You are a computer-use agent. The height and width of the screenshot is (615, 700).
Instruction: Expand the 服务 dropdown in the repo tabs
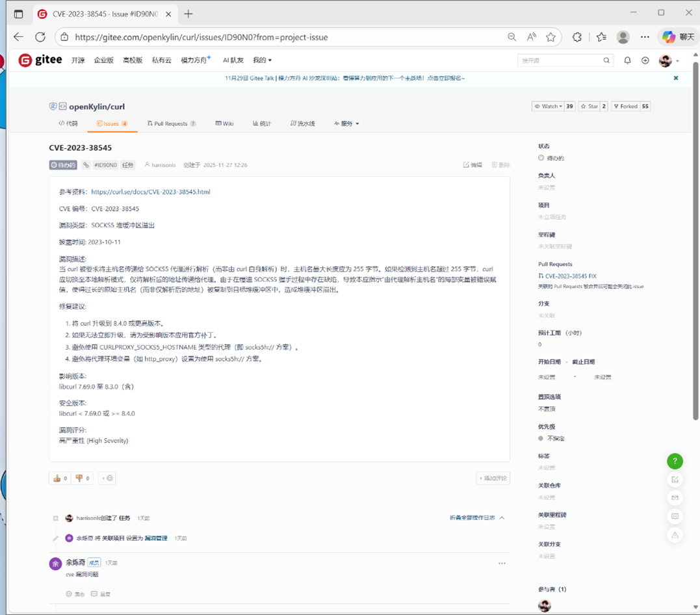pos(346,123)
